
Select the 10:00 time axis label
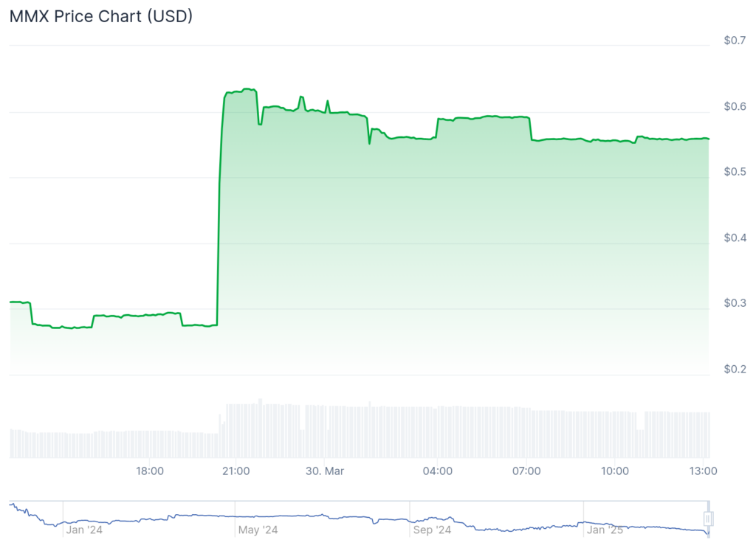615,471
